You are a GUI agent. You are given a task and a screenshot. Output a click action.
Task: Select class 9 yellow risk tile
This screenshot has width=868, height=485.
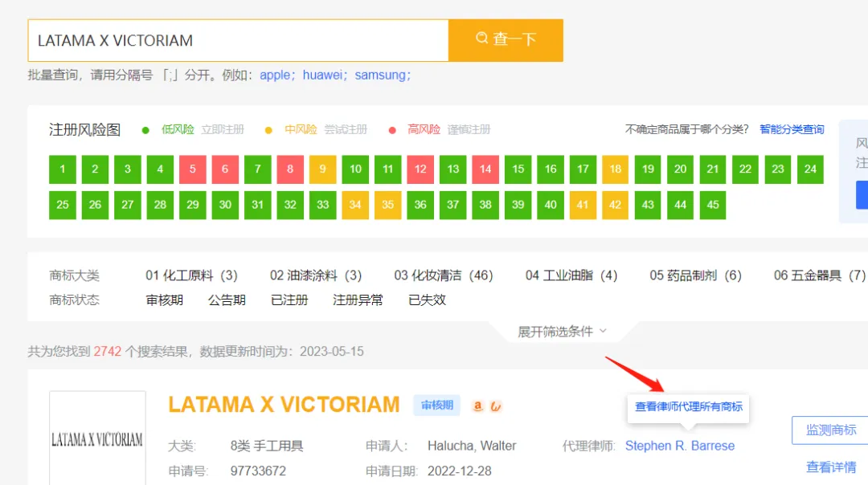click(323, 169)
